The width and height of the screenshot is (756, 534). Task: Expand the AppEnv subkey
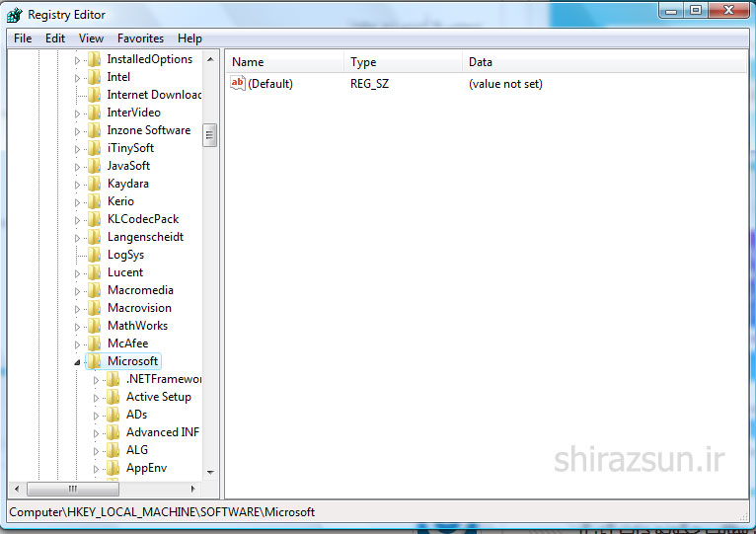coord(96,469)
